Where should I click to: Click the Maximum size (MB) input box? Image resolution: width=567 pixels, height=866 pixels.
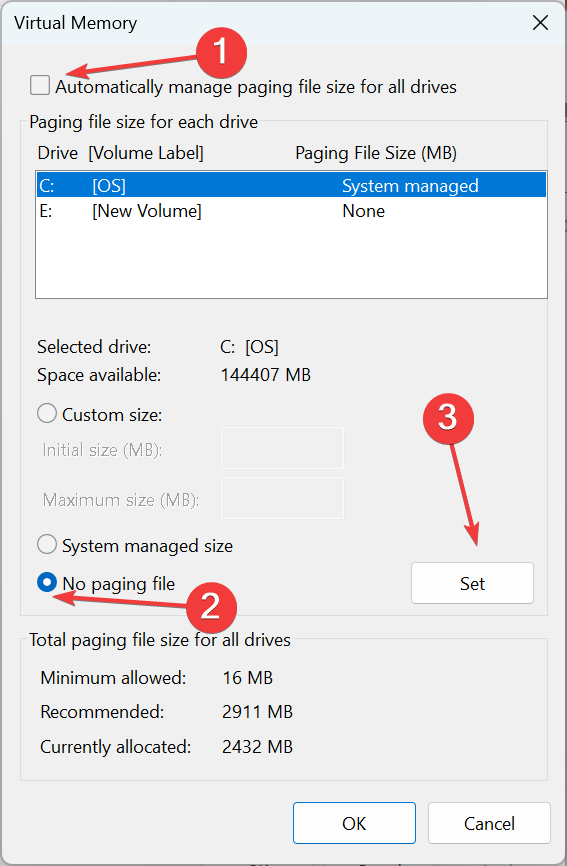pyautogui.click(x=282, y=498)
